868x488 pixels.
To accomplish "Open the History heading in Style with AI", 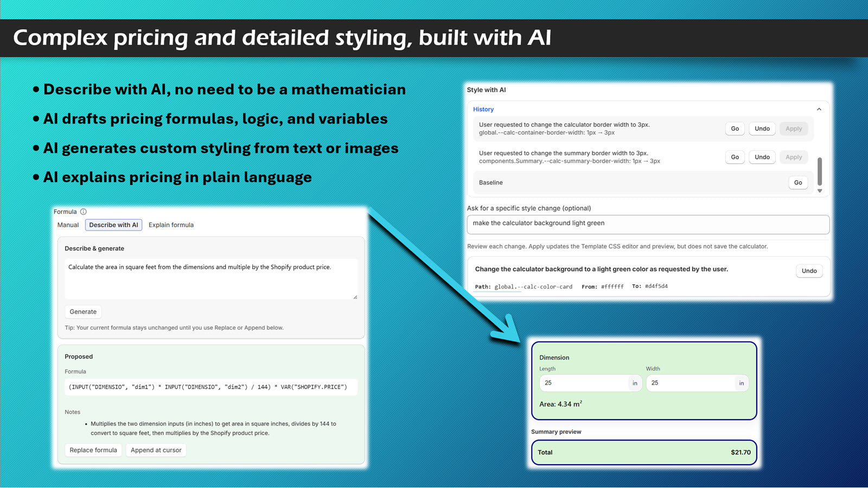I will click(483, 109).
